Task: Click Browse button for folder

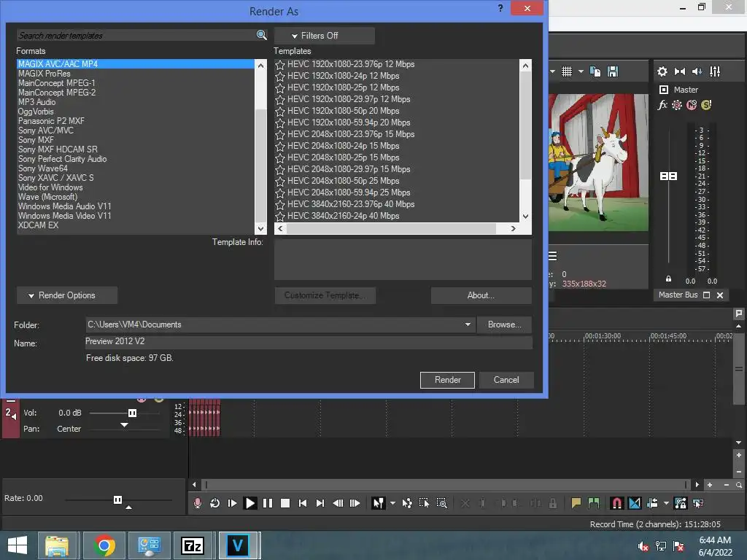Action: [x=504, y=324]
